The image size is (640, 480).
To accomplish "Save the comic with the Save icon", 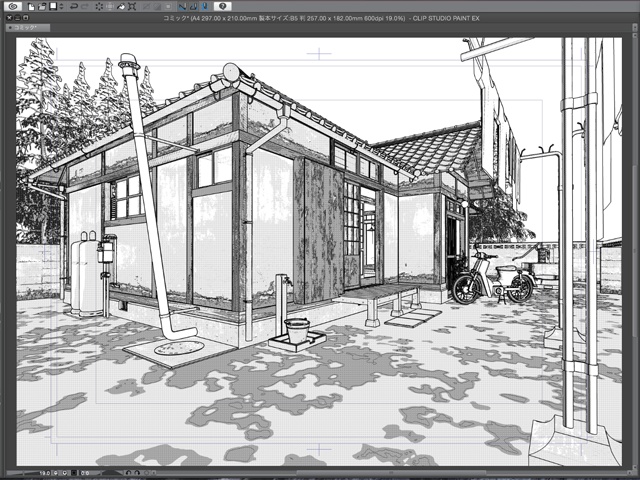I will click(x=53, y=6).
